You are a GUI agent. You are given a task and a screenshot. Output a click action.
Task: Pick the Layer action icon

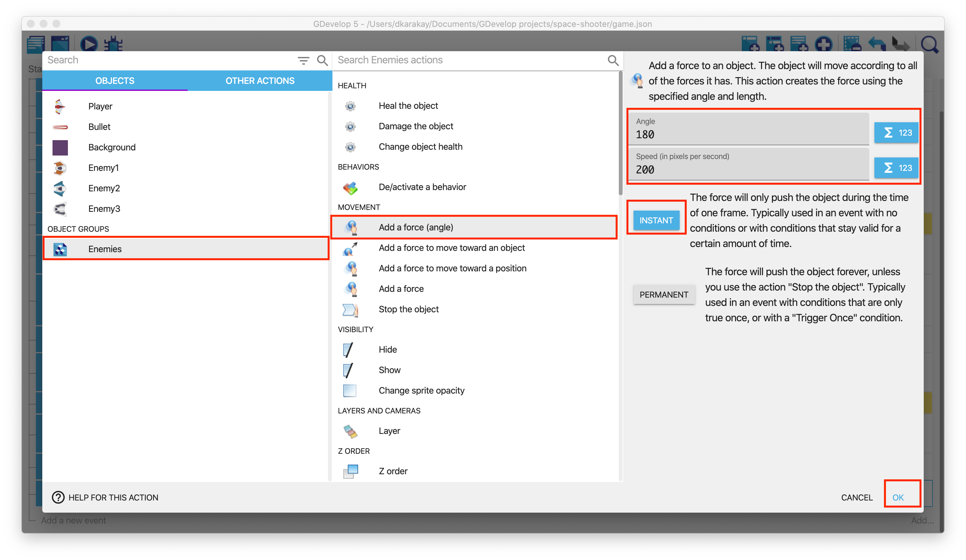click(x=350, y=431)
